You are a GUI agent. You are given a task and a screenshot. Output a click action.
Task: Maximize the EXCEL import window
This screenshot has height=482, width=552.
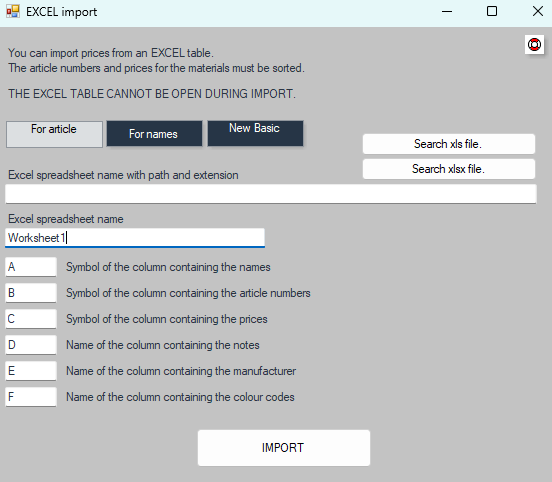[492, 12]
